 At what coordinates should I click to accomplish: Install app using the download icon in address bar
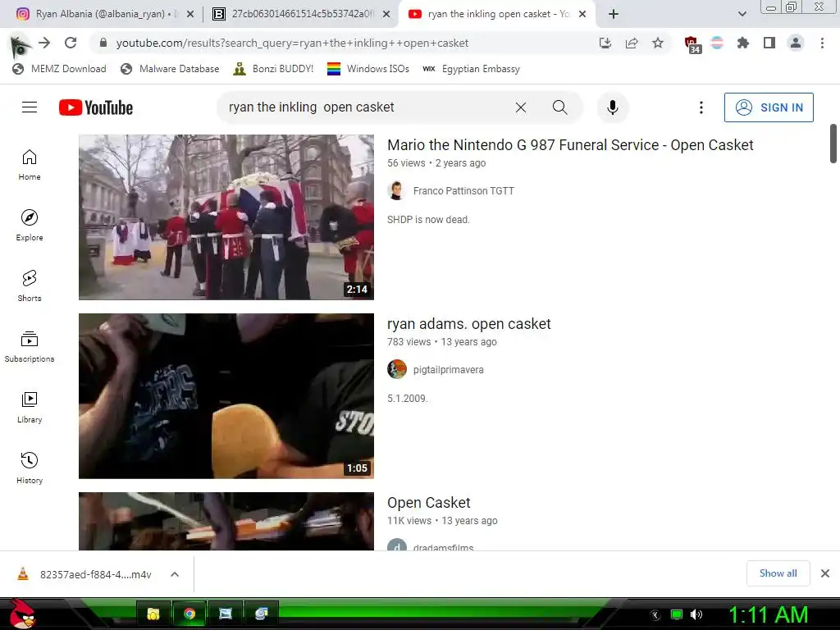coord(605,43)
